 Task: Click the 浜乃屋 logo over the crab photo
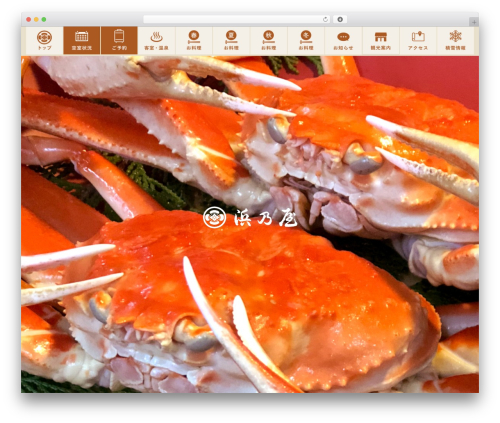click(250, 218)
